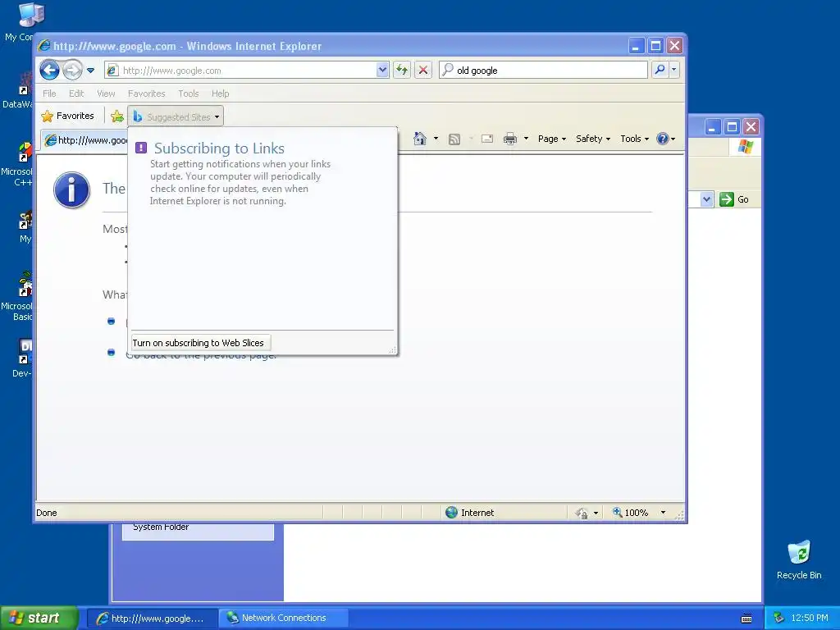840x630 pixels.
Task: Click Turn on subscribing to Web Slices
Action: pos(201,343)
